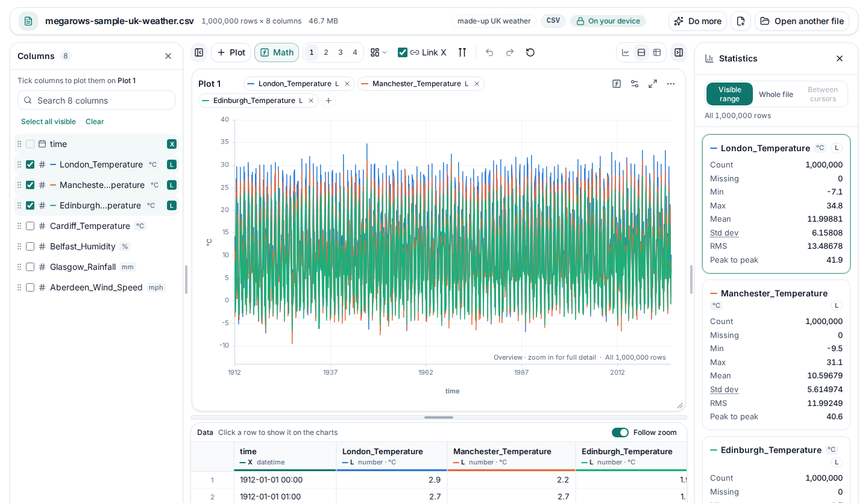Remove Edinburgh_Temperature series from Plot 1
The height and width of the screenshot is (503, 868).
[x=311, y=101]
